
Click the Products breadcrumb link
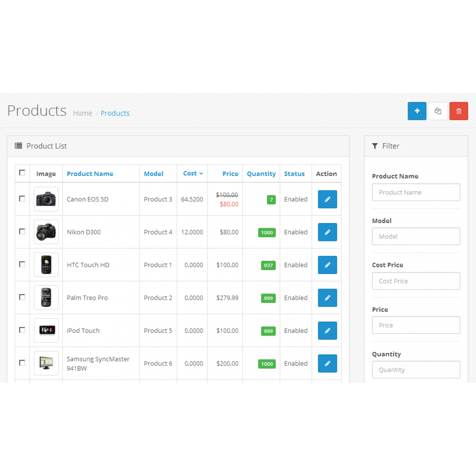115,113
